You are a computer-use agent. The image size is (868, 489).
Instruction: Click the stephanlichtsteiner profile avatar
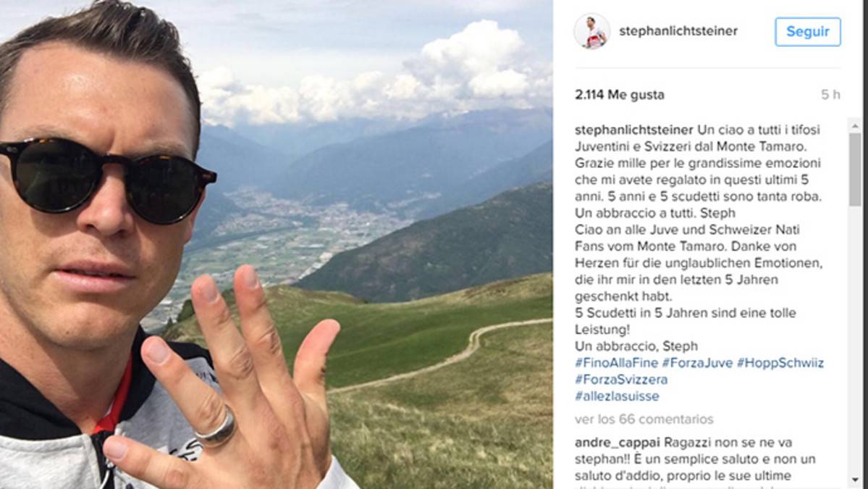point(591,32)
